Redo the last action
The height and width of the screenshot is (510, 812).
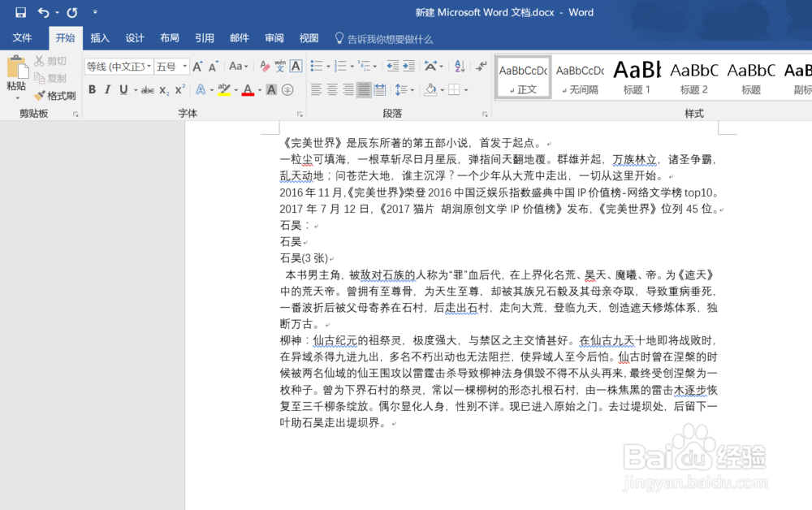coord(72,12)
